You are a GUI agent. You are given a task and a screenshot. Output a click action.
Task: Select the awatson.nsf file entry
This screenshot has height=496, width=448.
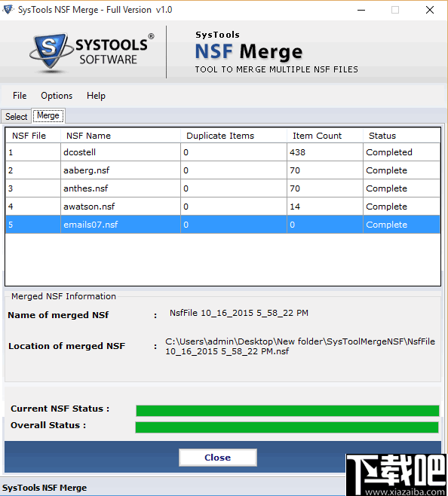tap(121, 207)
